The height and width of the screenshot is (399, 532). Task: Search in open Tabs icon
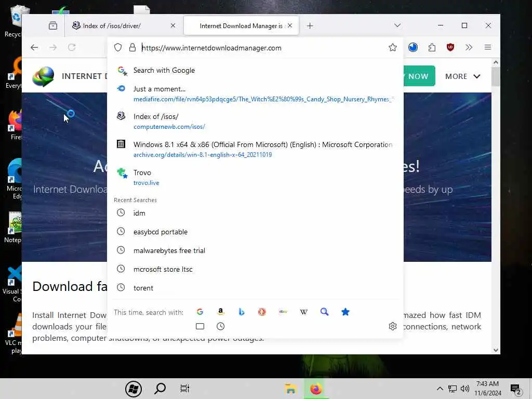[x=200, y=326]
